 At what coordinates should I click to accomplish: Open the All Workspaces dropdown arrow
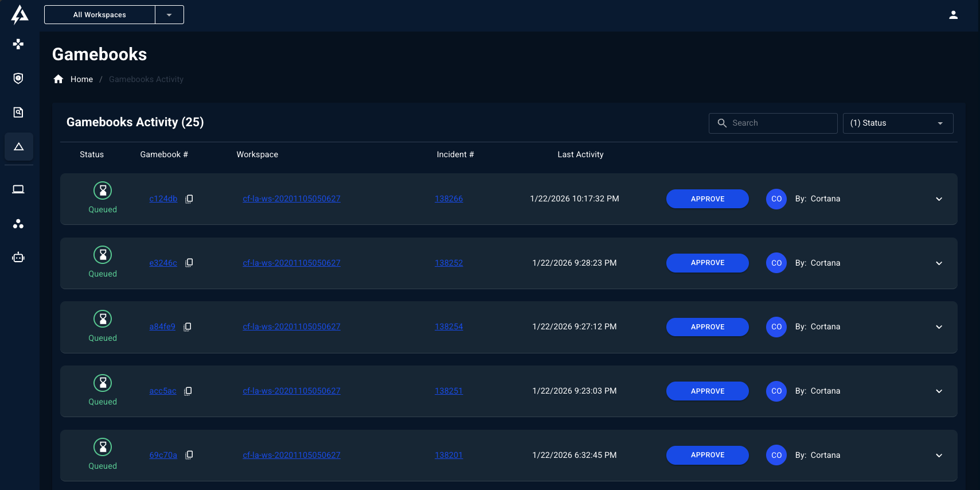tap(169, 15)
